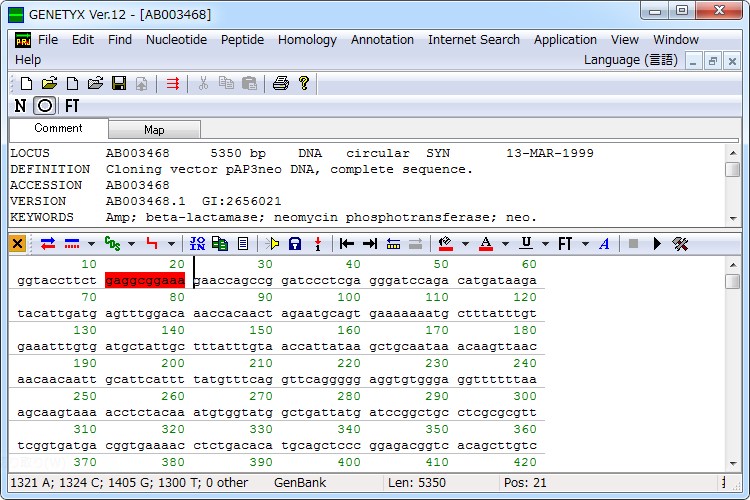
Task: Open the Language menu
Action: tap(630, 60)
